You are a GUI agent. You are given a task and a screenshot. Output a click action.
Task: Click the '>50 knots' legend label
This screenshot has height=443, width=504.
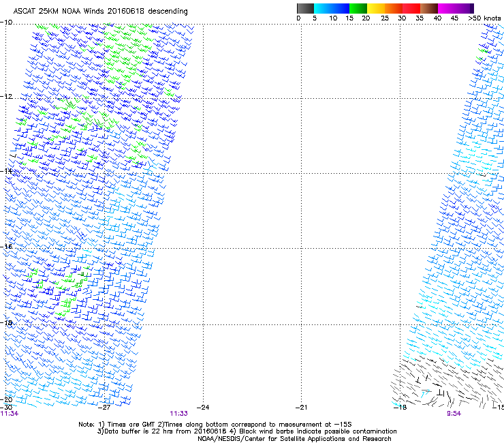pos(484,18)
